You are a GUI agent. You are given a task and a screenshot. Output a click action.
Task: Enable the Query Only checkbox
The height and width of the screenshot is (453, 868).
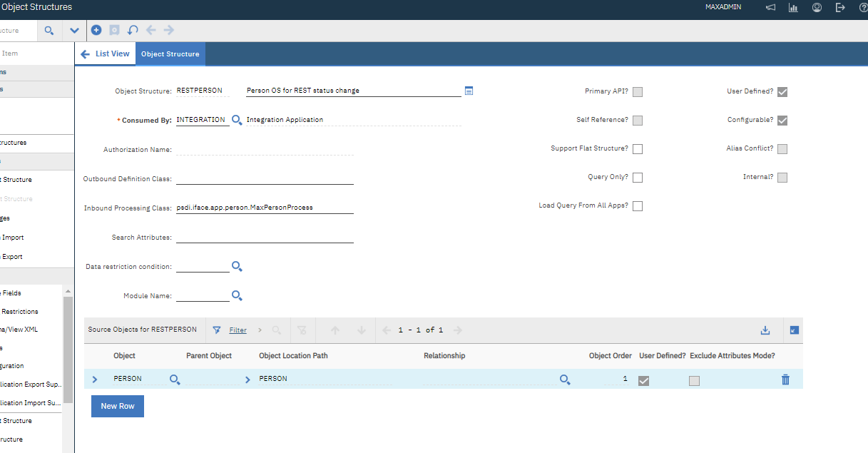point(637,177)
